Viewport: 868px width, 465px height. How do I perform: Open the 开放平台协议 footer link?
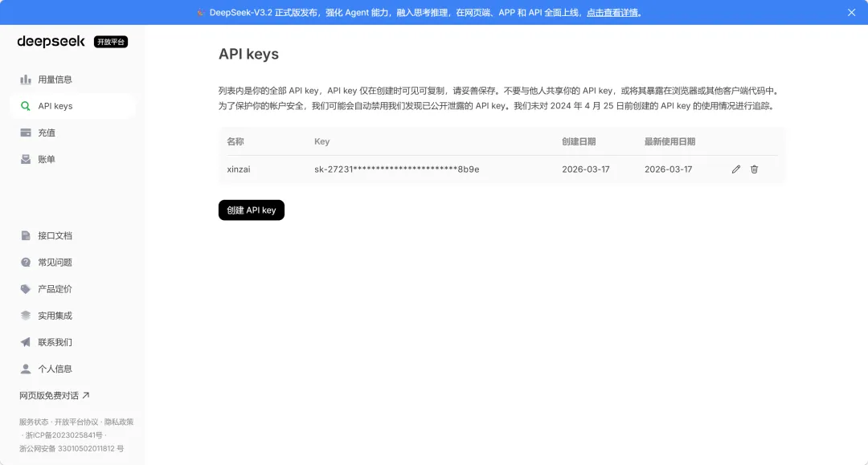pyautogui.click(x=76, y=422)
